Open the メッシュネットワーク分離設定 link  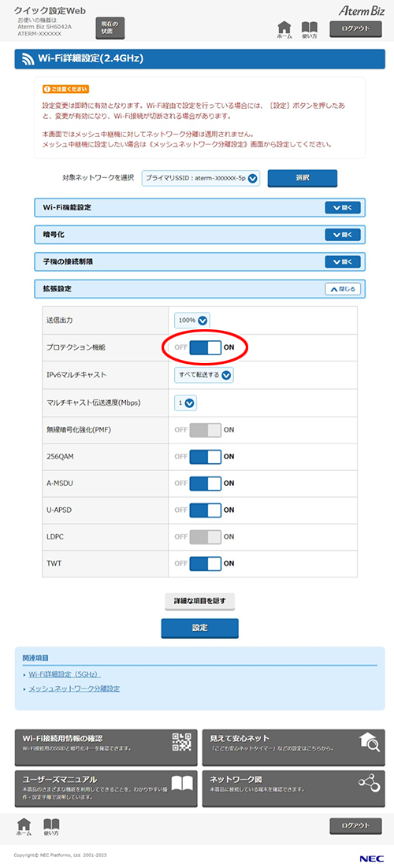(74, 688)
